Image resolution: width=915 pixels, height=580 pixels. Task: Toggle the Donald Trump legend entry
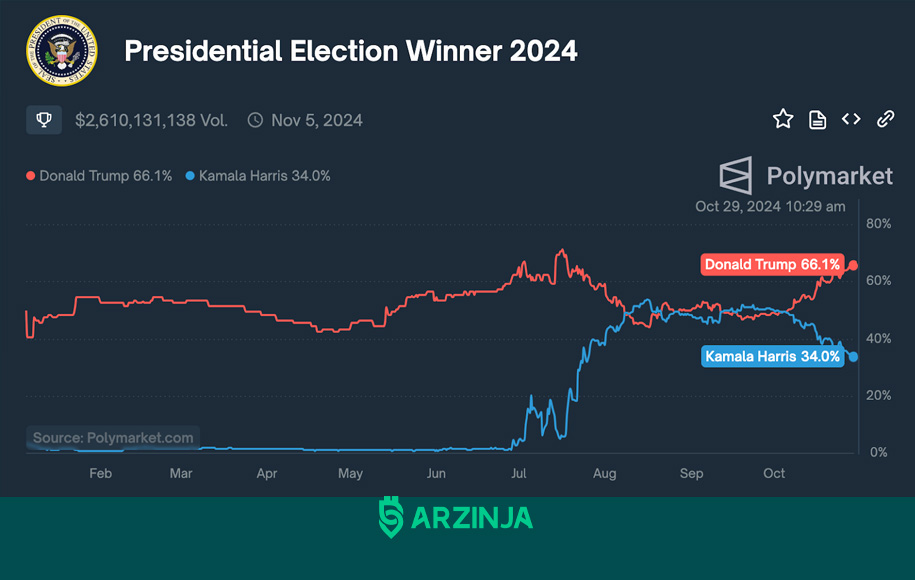click(x=99, y=176)
